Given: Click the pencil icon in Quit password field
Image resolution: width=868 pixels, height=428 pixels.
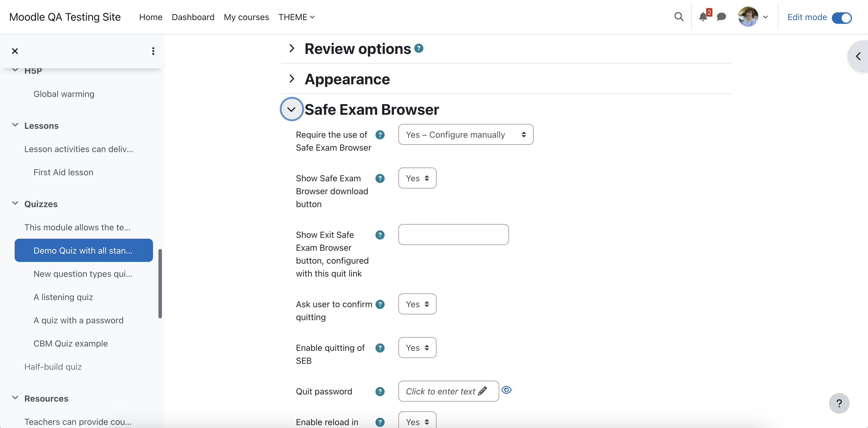Looking at the screenshot, I should pyautogui.click(x=482, y=391).
